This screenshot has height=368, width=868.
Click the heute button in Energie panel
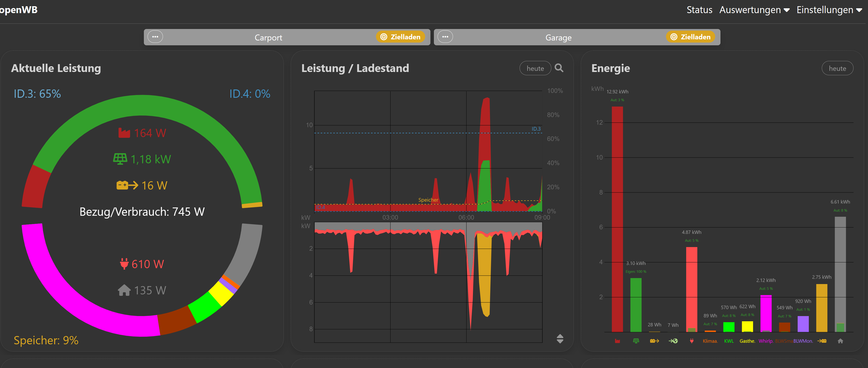click(x=837, y=68)
